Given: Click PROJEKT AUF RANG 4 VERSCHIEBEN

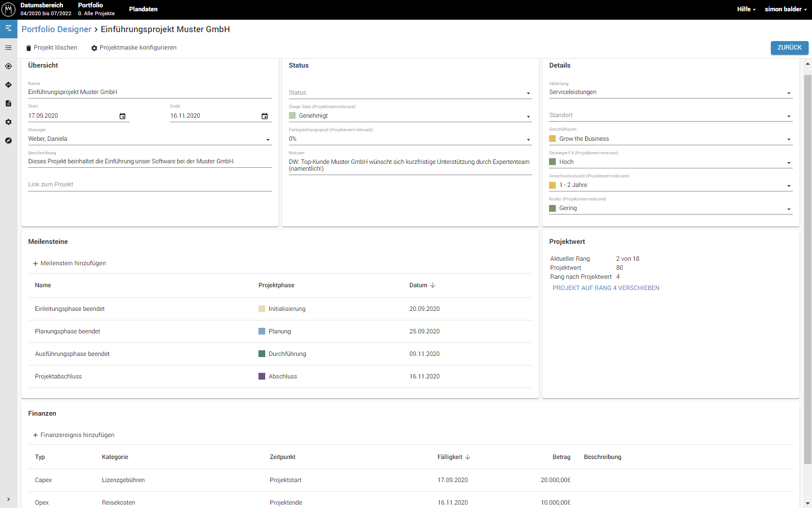Looking at the screenshot, I should pos(606,288).
